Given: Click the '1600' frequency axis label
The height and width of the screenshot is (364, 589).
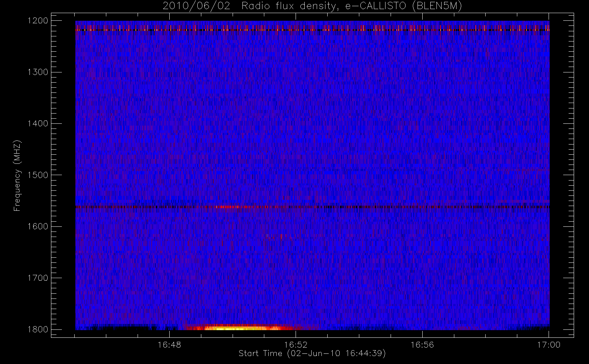Looking at the screenshot, I should coord(38,226).
